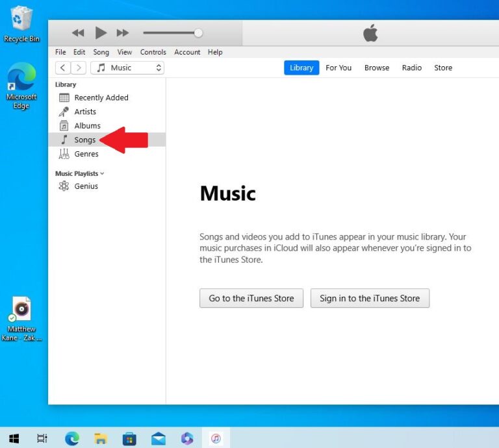Click the large Music heading
Image resolution: width=499 pixels, height=448 pixels.
[x=228, y=193]
